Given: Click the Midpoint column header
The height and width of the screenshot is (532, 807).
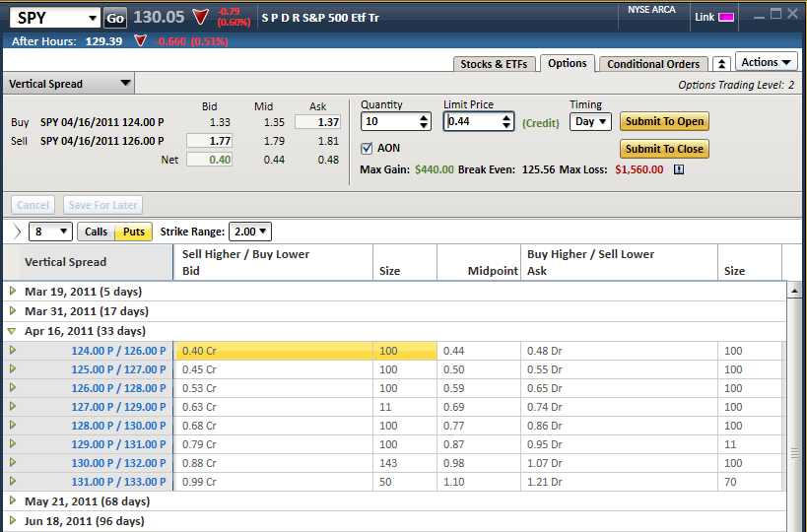Looking at the screenshot, I should 479,262.
